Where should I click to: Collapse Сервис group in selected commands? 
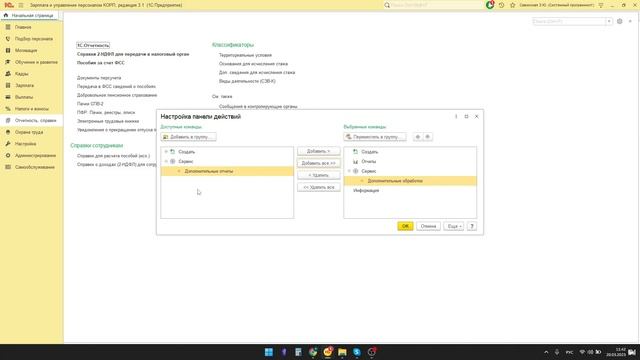(349, 171)
